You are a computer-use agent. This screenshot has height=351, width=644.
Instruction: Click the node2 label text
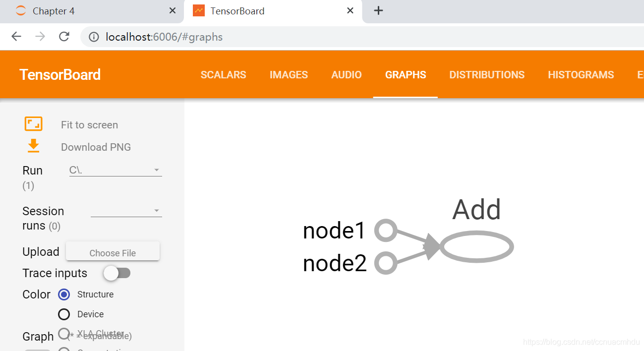point(335,263)
